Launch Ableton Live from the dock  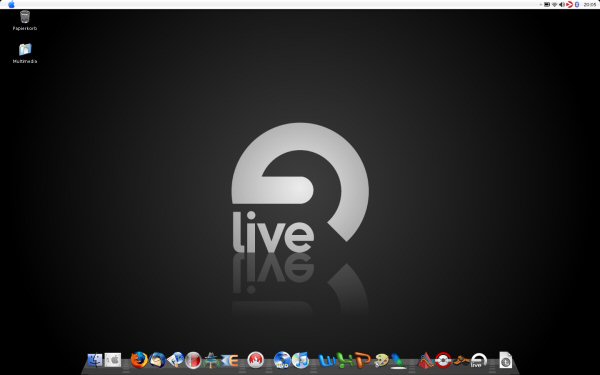(x=478, y=360)
